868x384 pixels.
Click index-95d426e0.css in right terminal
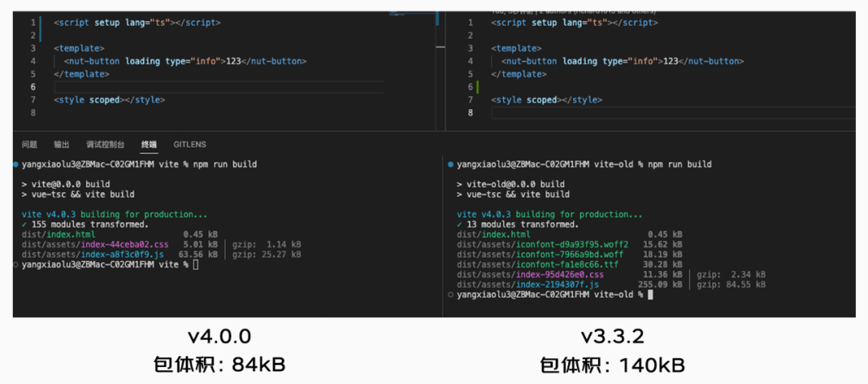[x=559, y=275]
